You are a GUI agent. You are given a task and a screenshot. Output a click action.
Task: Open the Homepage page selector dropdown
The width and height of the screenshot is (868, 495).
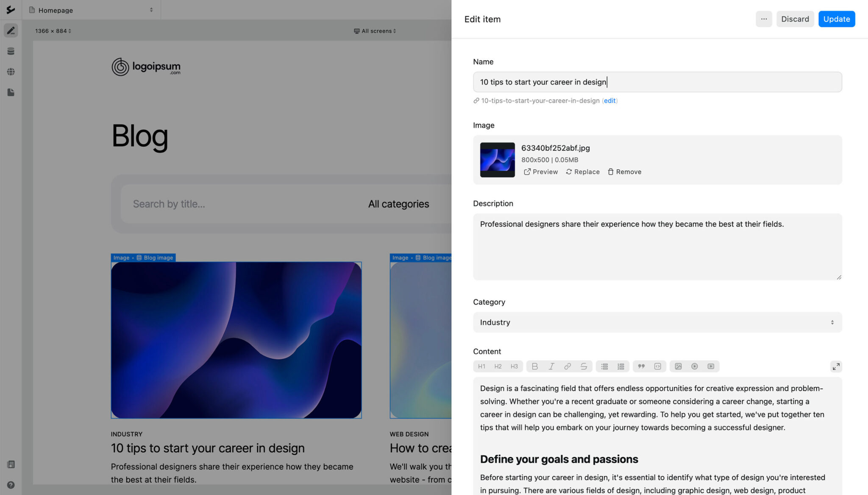[92, 10]
